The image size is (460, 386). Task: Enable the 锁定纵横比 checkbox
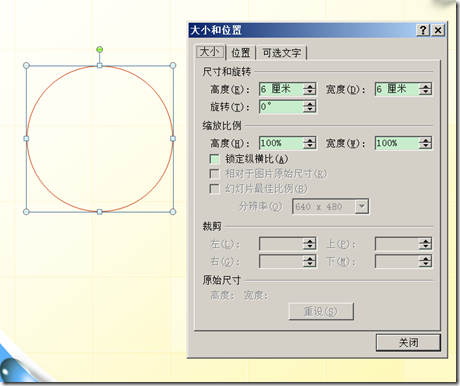click(x=214, y=159)
